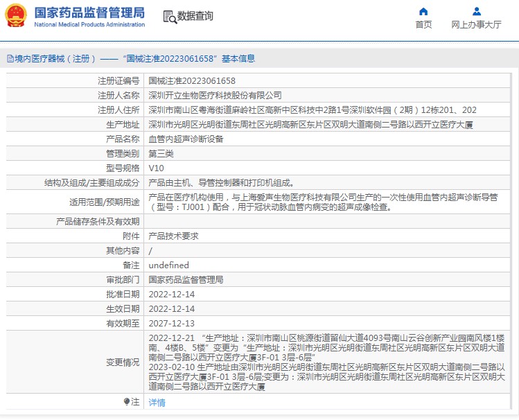Screen dimensions: 519x420
Task: Click the 备注 value undefined
Action: pyautogui.click(x=168, y=265)
